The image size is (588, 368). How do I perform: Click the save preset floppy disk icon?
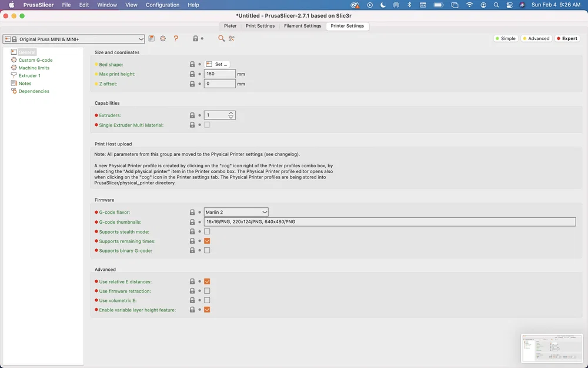pyautogui.click(x=152, y=38)
